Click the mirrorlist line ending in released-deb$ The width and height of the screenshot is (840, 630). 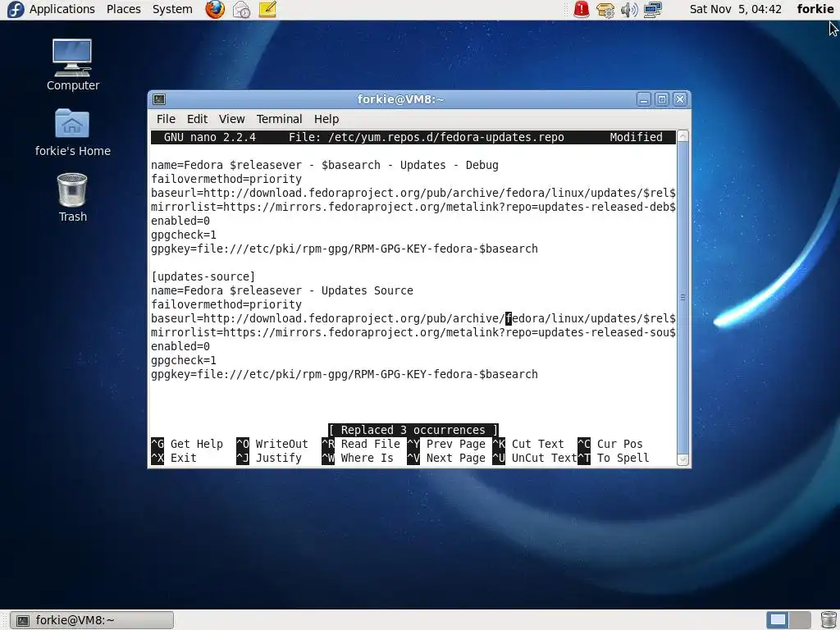pyautogui.click(x=413, y=207)
